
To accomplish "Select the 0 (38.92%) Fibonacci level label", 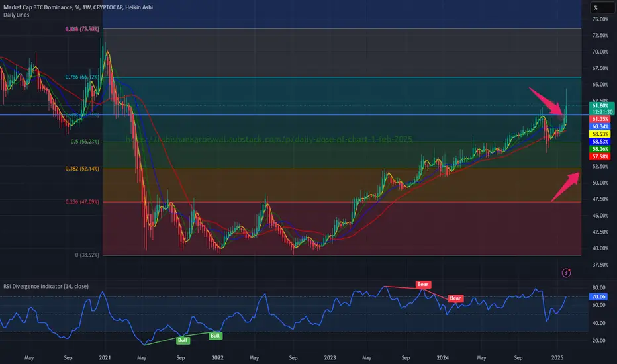I will 87,255.
